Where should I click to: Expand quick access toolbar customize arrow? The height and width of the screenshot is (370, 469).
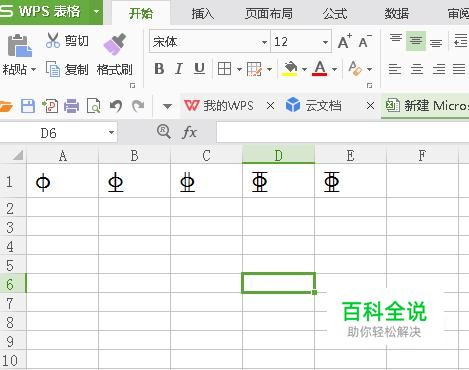pos(167,107)
